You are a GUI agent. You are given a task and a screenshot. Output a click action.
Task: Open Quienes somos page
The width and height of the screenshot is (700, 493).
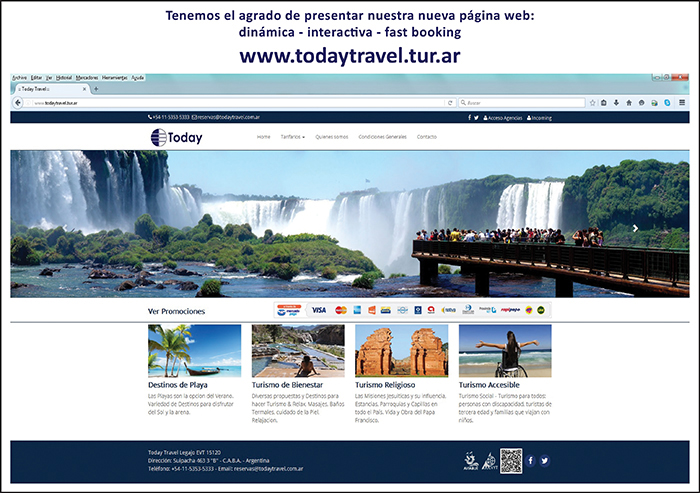[332, 137]
